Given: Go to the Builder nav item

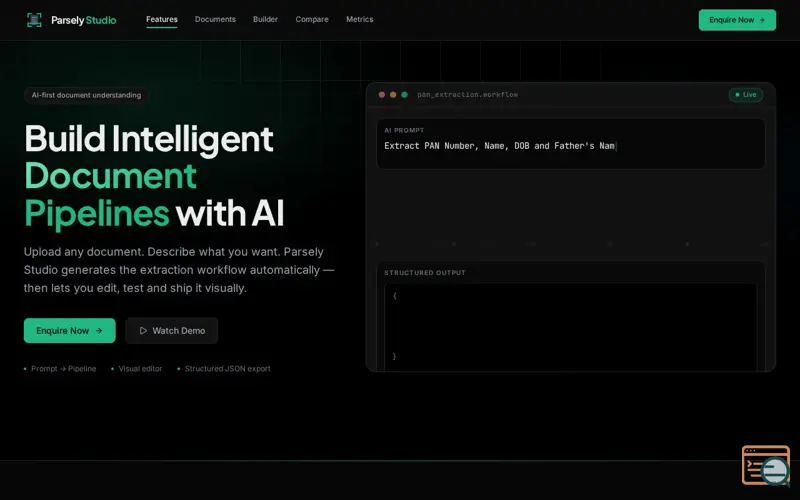Looking at the screenshot, I should (x=265, y=19).
